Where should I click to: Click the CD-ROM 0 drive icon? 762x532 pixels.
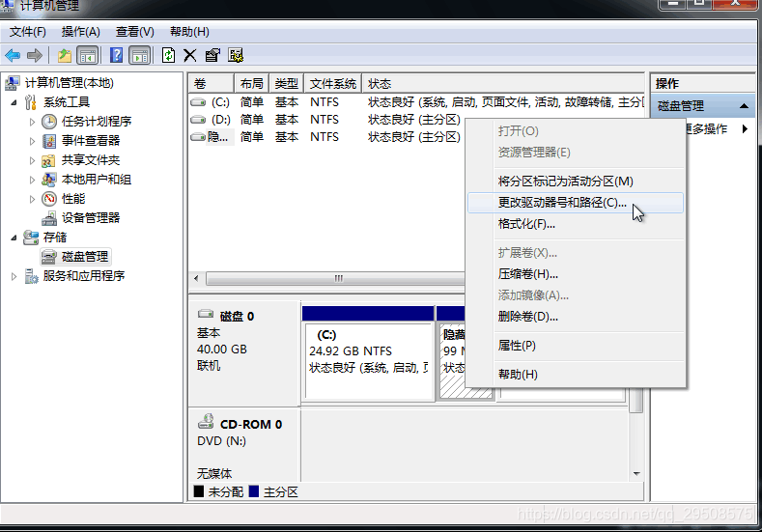click(206, 422)
